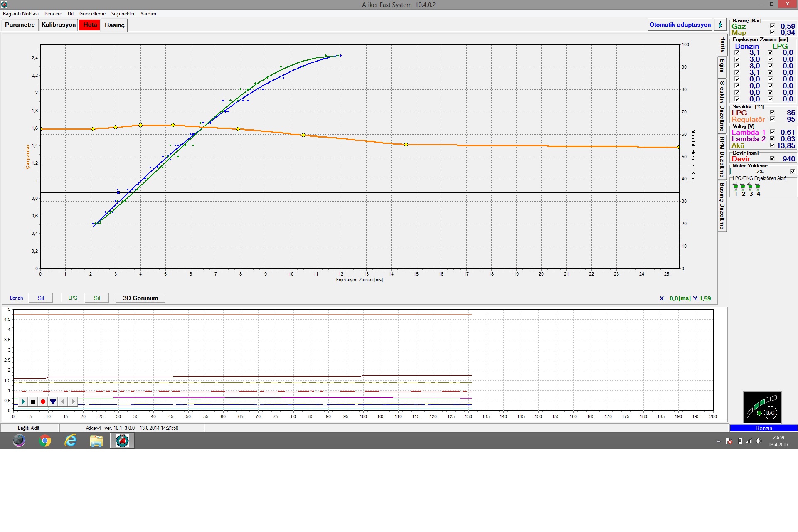Show hidden tray icons arrow
This screenshot has width=798, height=532.
click(719, 441)
